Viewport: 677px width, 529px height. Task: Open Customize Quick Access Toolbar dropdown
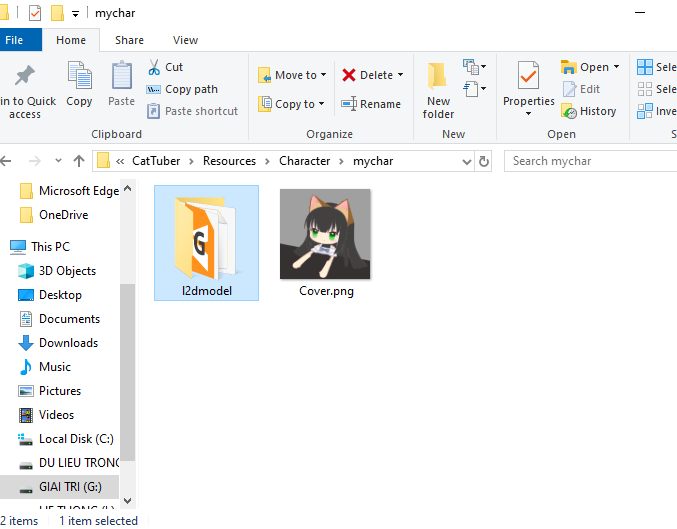[x=75, y=14]
